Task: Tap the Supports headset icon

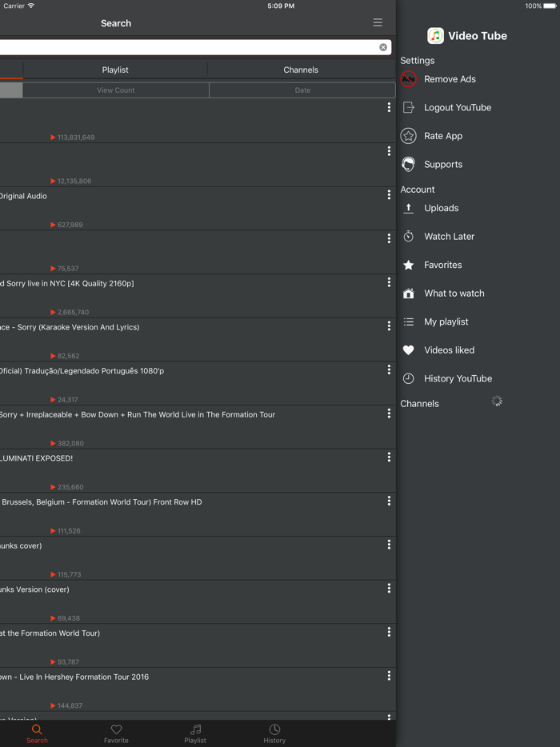Action: [x=408, y=164]
